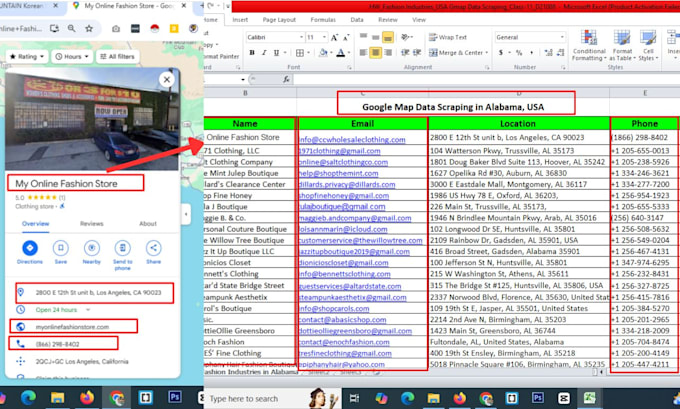Apply Comma Style number format
The height and width of the screenshot is (409, 680).
(531, 52)
